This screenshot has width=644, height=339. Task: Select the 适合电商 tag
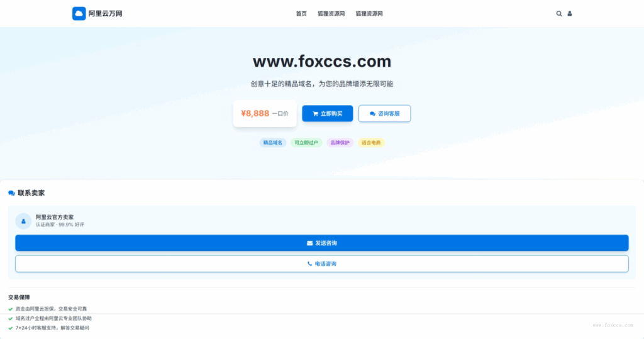click(x=371, y=143)
